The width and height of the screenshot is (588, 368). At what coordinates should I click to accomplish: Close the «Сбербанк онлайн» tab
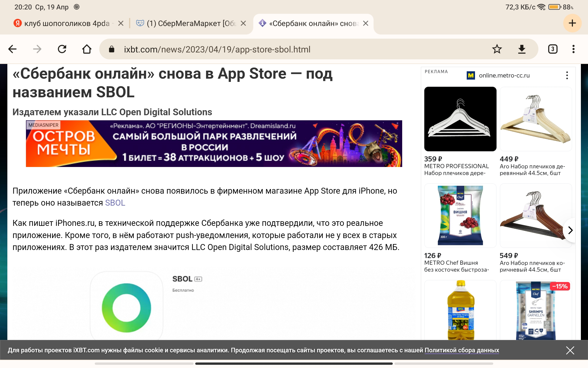click(366, 23)
